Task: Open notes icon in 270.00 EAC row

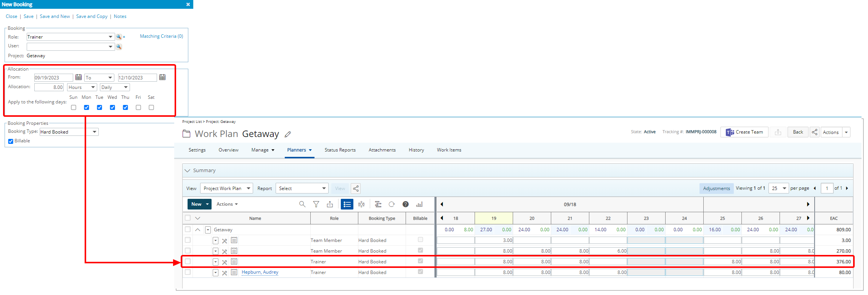Action: (234, 251)
